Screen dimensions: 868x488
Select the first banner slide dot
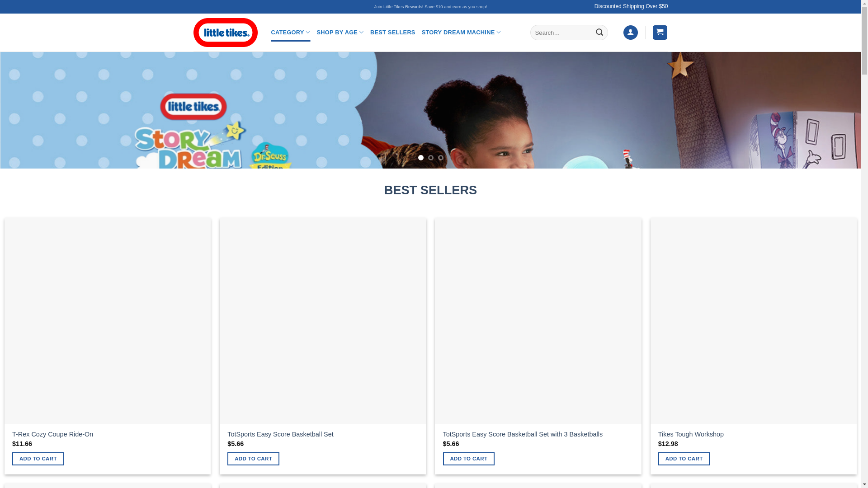click(420, 158)
